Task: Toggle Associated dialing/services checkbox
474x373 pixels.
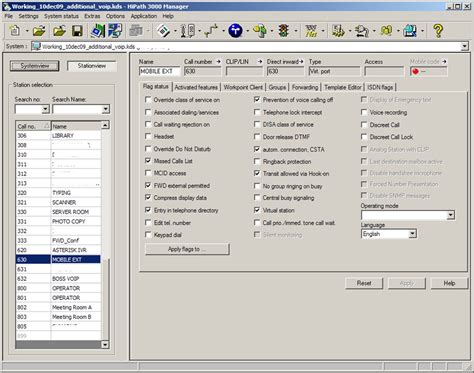Action: coord(148,112)
